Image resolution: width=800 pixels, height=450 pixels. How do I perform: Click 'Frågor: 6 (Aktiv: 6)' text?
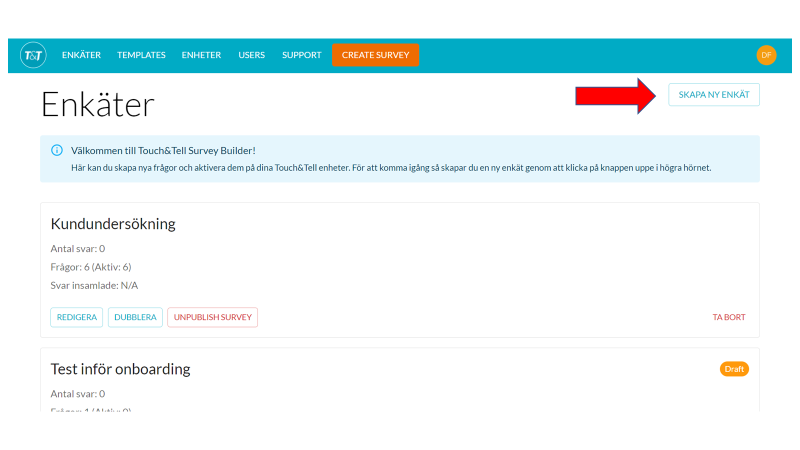[x=91, y=267]
